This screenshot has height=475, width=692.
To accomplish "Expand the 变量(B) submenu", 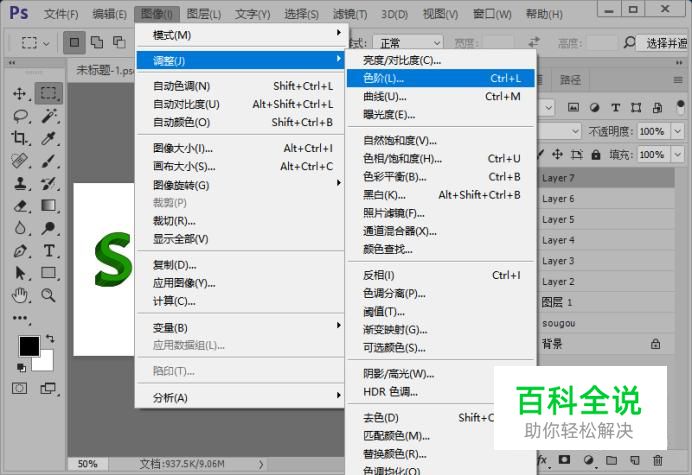I will (241, 328).
